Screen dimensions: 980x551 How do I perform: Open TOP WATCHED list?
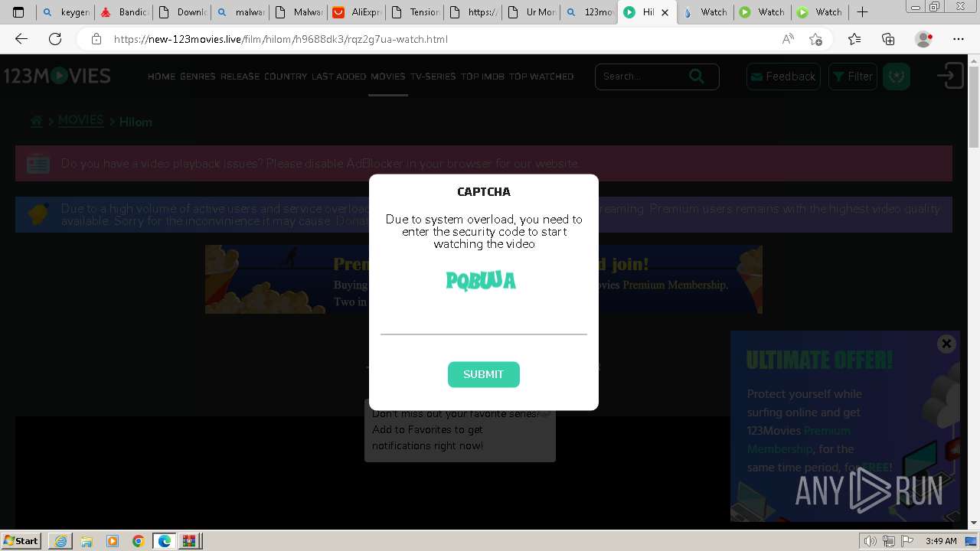[x=541, y=77]
